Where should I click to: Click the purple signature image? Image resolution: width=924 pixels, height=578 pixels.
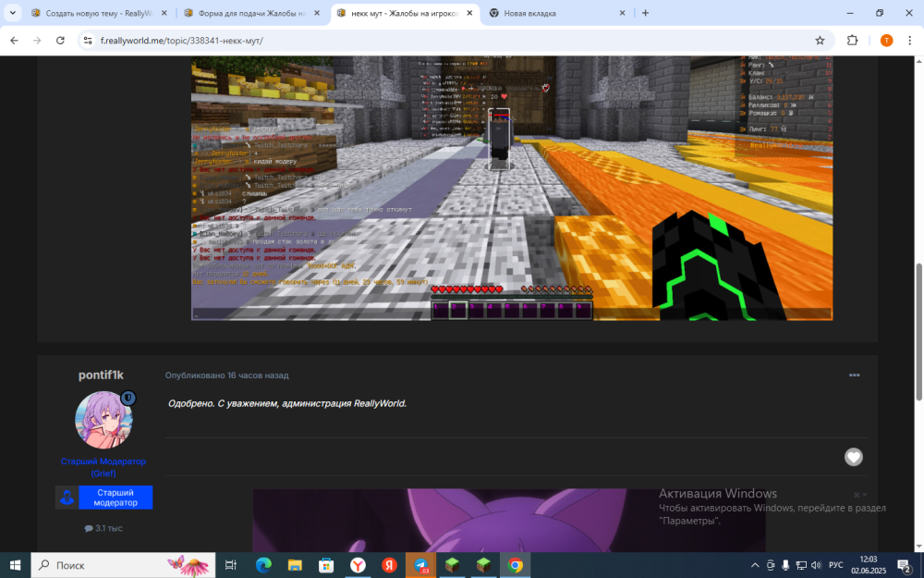tap(509, 520)
